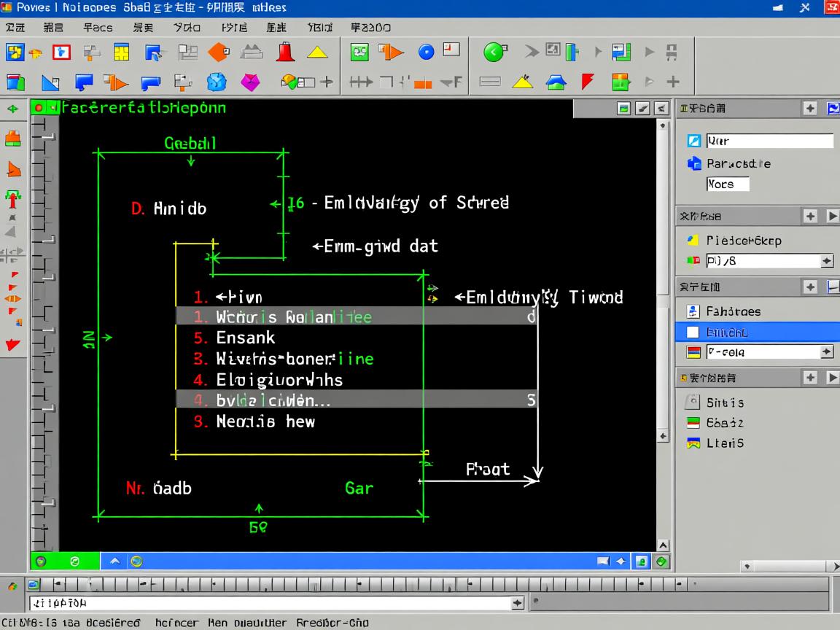Click the plus button in the top right panel header
The height and width of the screenshot is (630, 840).
(x=810, y=109)
